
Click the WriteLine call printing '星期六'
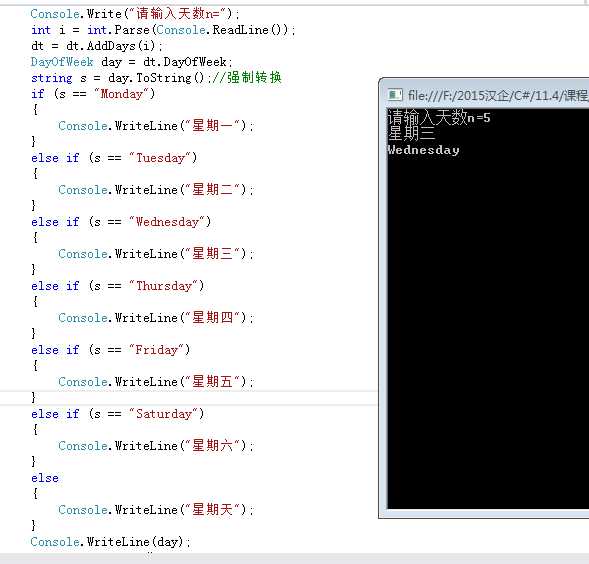pos(156,446)
